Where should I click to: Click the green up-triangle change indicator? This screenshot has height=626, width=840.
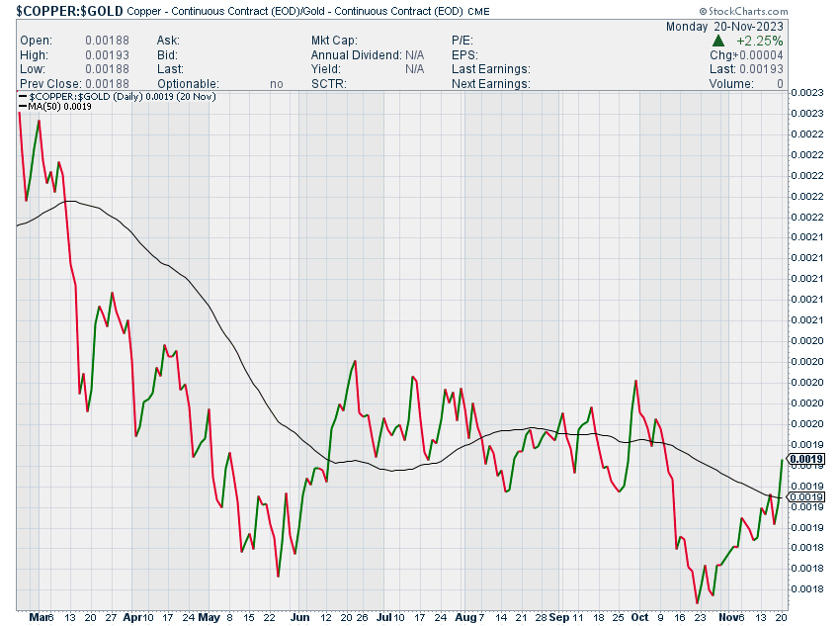coord(717,41)
